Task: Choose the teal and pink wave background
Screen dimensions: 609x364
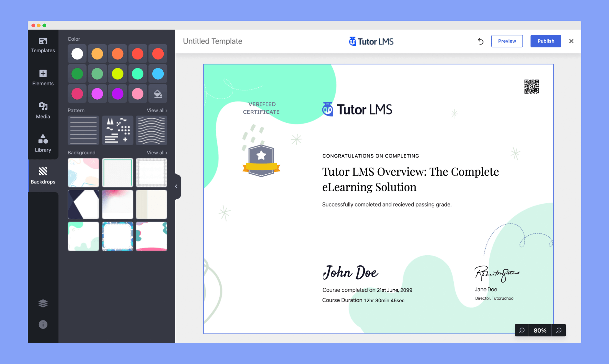Action: [x=151, y=236]
